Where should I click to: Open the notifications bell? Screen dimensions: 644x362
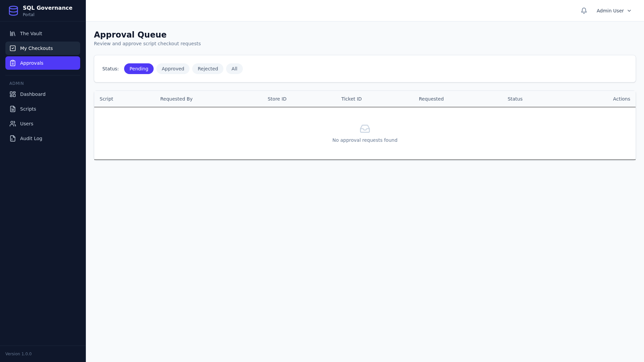[584, 11]
